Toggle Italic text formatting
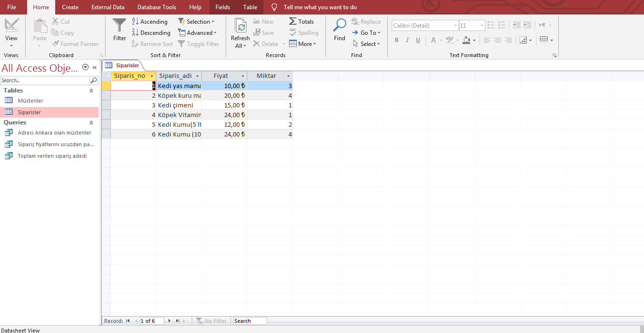Screen dimensions: 644x333 pyautogui.click(x=407, y=40)
